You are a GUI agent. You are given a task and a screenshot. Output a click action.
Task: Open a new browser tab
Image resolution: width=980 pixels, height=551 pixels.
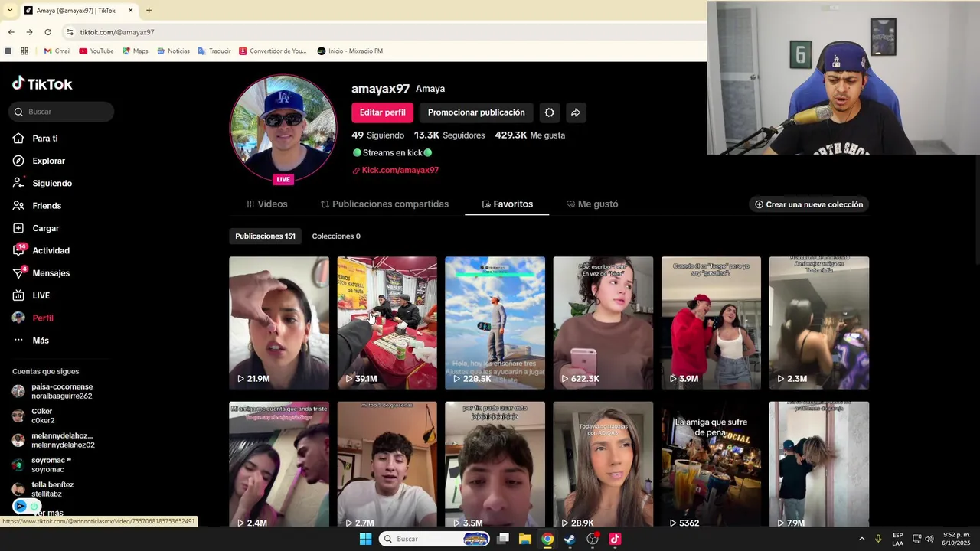(149, 11)
